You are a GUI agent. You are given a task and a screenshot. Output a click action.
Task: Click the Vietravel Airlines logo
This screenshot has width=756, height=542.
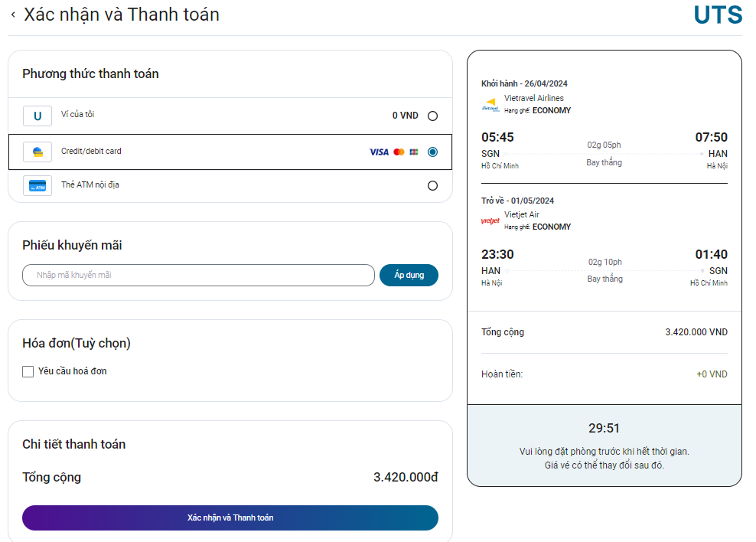(x=490, y=106)
